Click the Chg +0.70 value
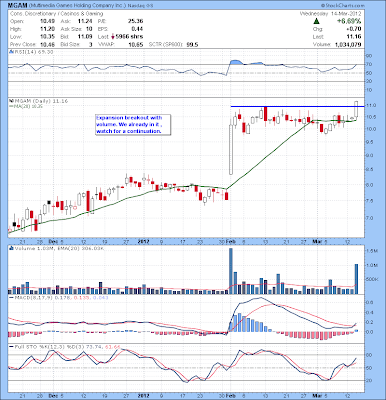The height and width of the screenshot is (400, 386). point(354,29)
